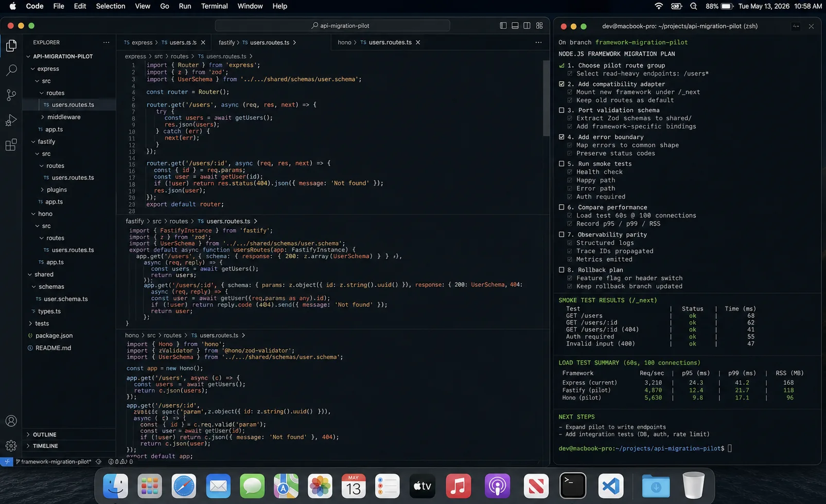Toggle checkbox for Add error boundary

click(561, 137)
